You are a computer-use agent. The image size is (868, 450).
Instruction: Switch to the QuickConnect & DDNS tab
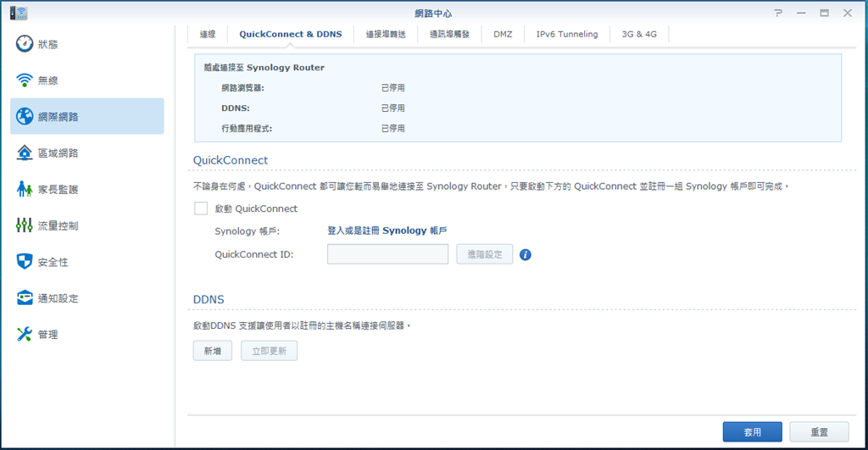tap(291, 34)
